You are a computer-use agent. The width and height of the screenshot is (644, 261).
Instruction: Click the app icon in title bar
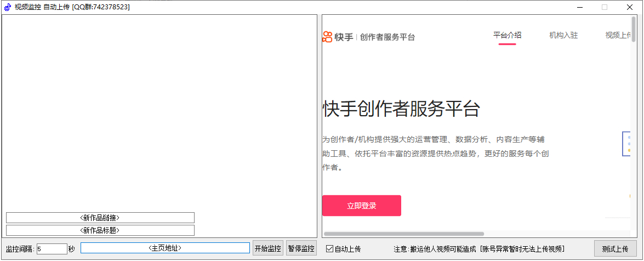coord(7,7)
